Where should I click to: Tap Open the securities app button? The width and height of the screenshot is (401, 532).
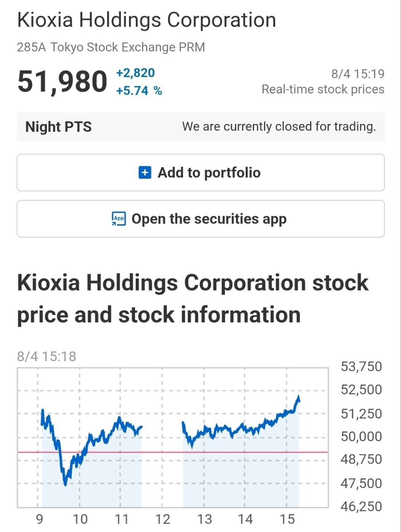point(200,219)
